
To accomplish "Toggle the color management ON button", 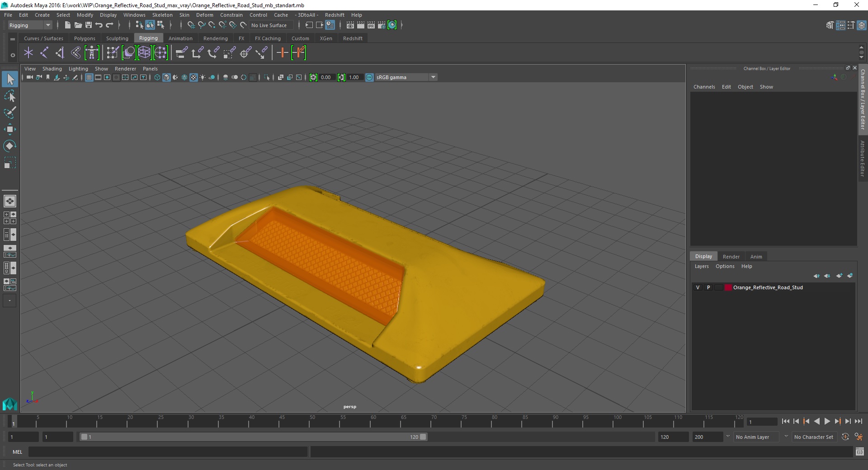I will (x=369, y=77).
